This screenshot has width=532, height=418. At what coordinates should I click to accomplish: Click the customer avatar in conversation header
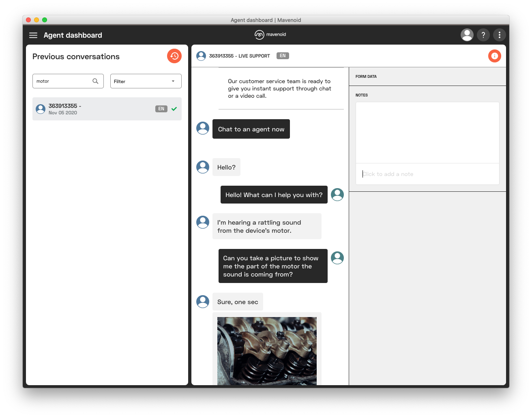(x=201, y=56)
